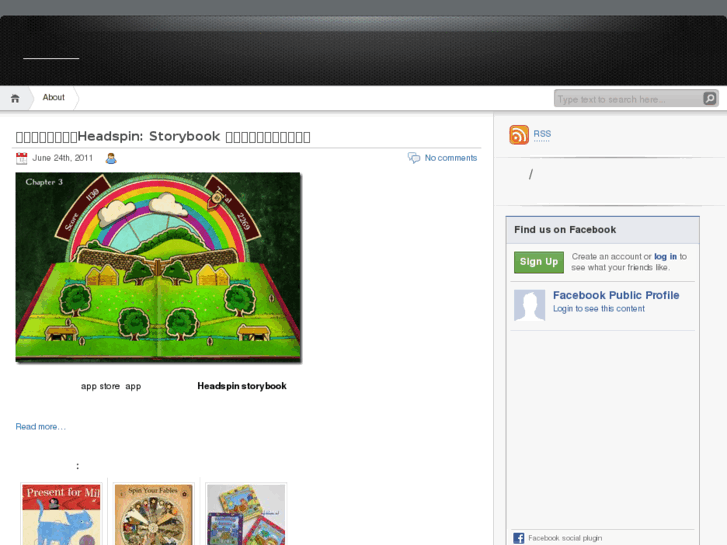Open the Present for Milo cat thumbnail

click(x=61, y=514)
